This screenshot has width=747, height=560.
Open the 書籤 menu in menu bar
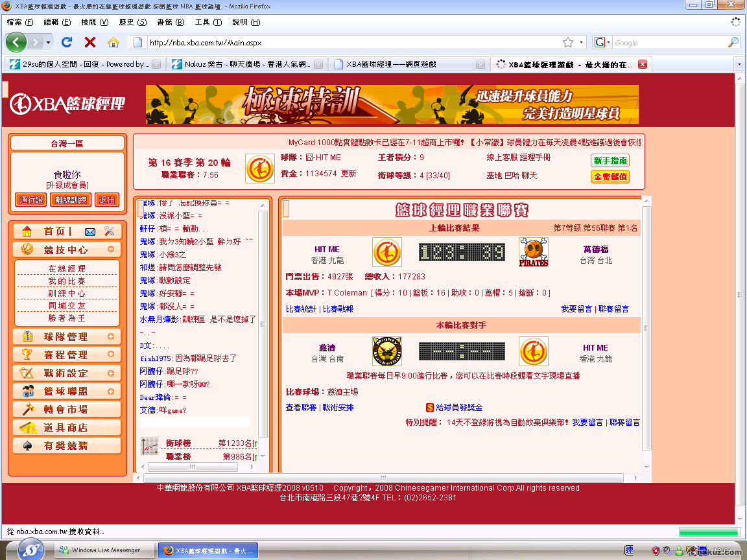(x=171, y=22)
